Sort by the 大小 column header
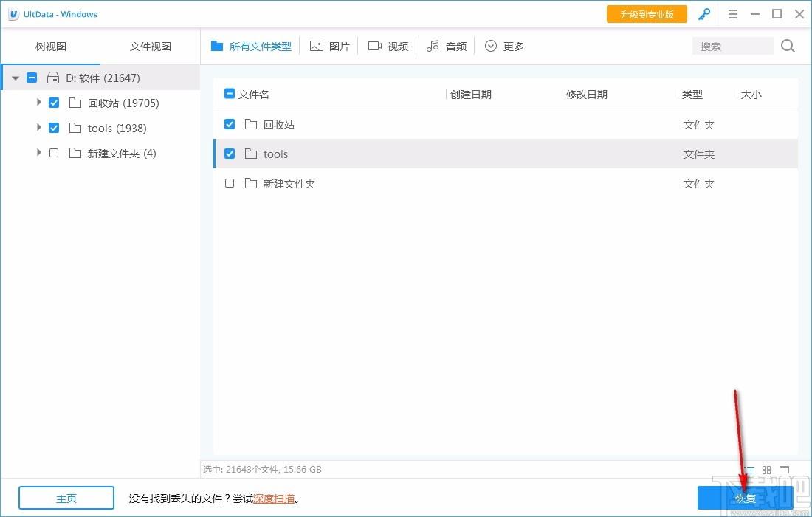The height and width of the screenshot is (517, 812). [751, 95]
